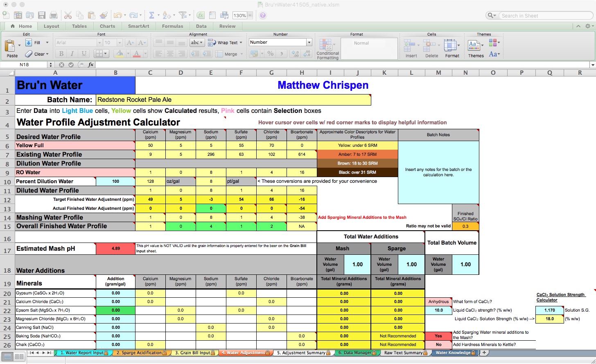Open the Number format dropdown

309,43
